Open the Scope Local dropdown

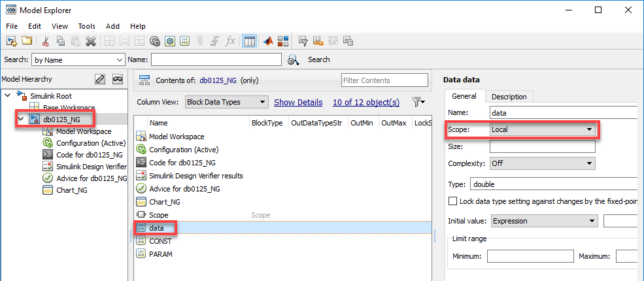tap(542, 129)
